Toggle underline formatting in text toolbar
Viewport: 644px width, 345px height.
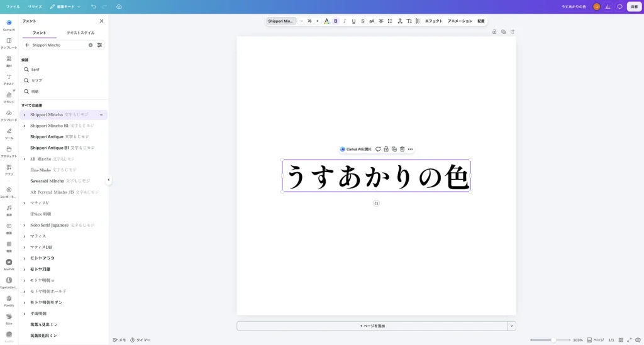(x=353, y=21)
